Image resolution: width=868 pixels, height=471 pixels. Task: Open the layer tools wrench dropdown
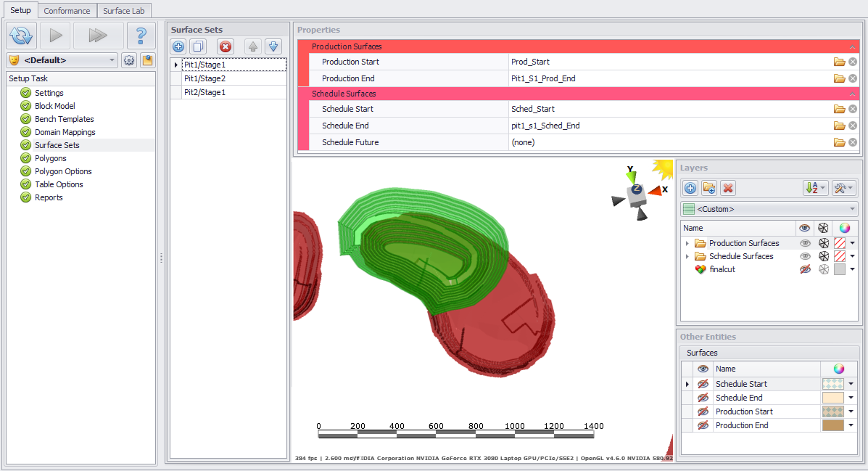click(x=844, y=189)
